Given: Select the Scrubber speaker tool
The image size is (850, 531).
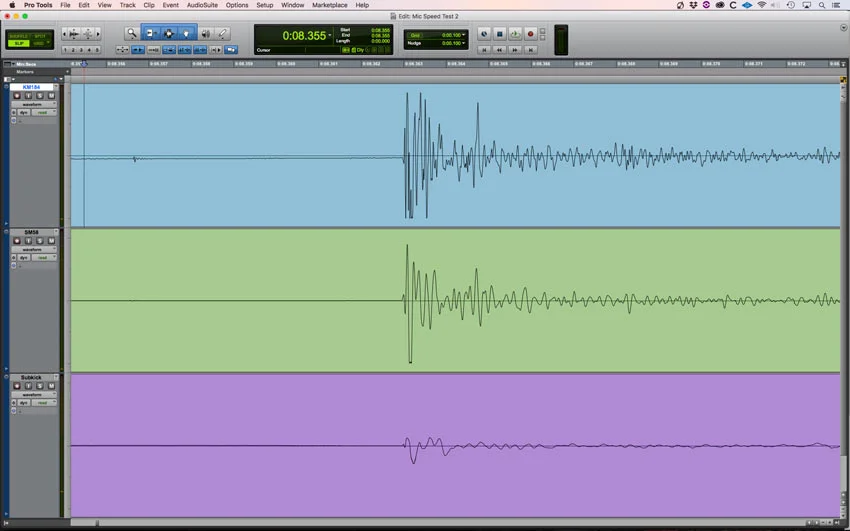Looking at the screenshot, I should point(206,34).
